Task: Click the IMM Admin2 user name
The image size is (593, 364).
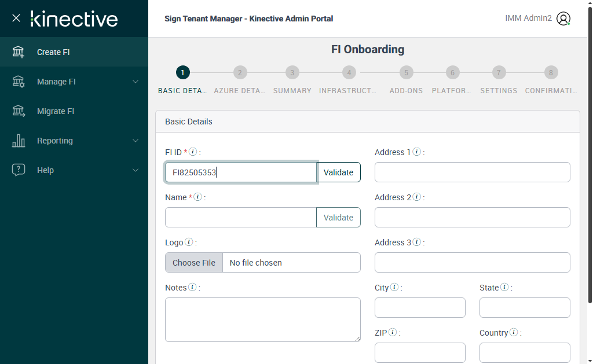Action: [528, 18]
